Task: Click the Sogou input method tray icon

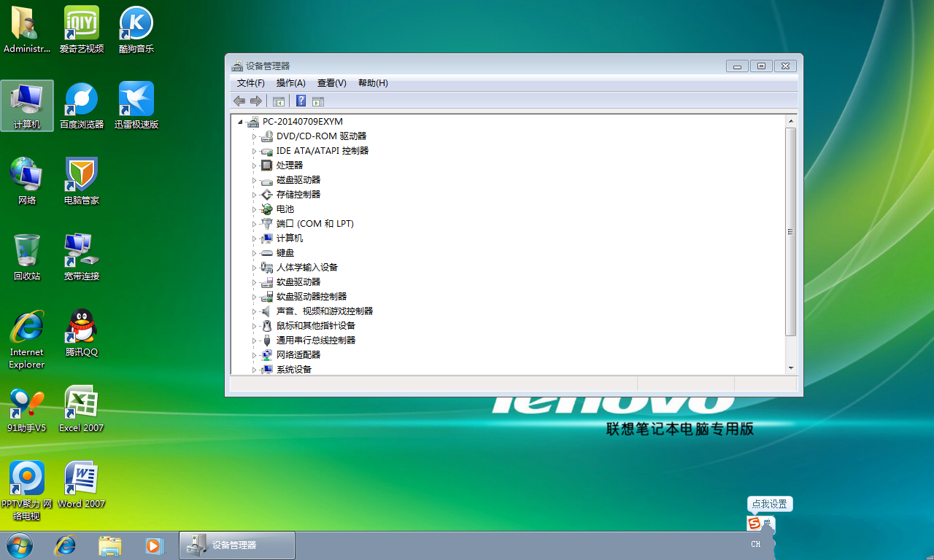Action: pyautogui.click(x=754, y=524)
